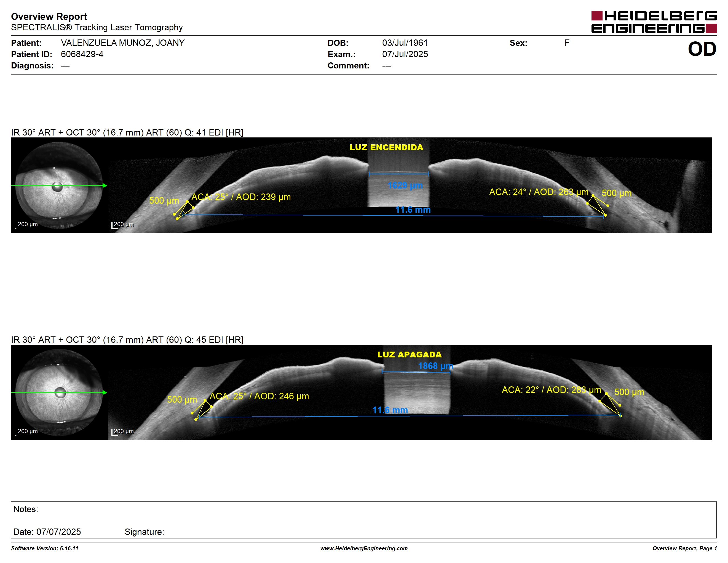Image resolution: width=728 pixels, height=563 pixels.
Task: Click the 200 µm scale bar in the lower OCT image
Action: tap(123, 432)
